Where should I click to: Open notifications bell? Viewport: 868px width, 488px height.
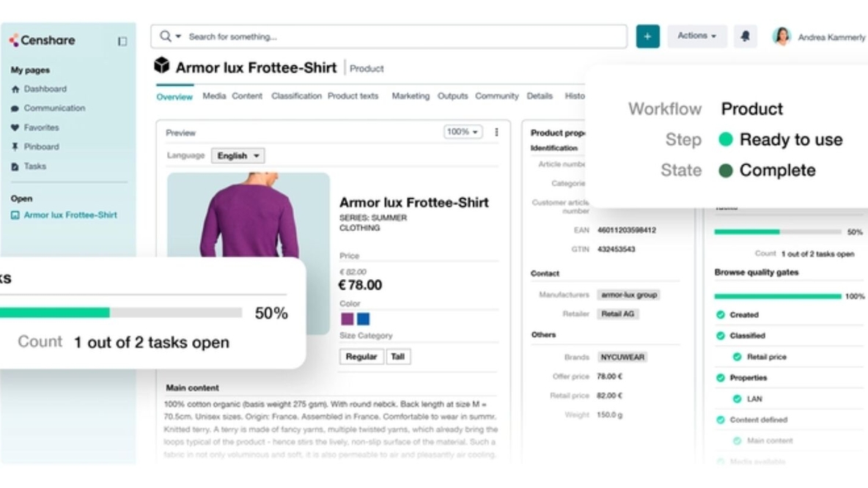coord(745,37)
